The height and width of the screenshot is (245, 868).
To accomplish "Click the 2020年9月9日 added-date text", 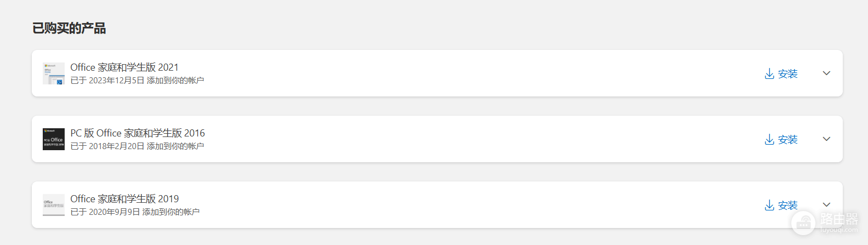I will pos(114,212).
